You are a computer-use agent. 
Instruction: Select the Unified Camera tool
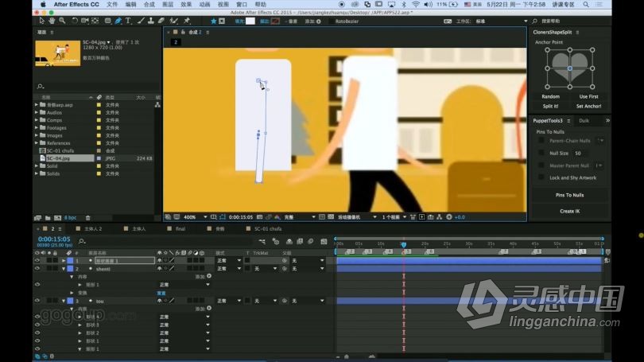84,21
